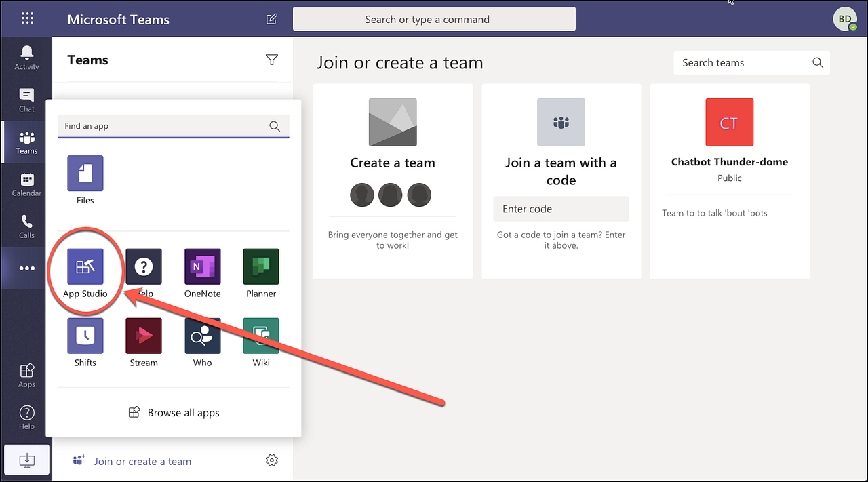
Task: Start a new chat with the compose icon
Action: [271, 19]
